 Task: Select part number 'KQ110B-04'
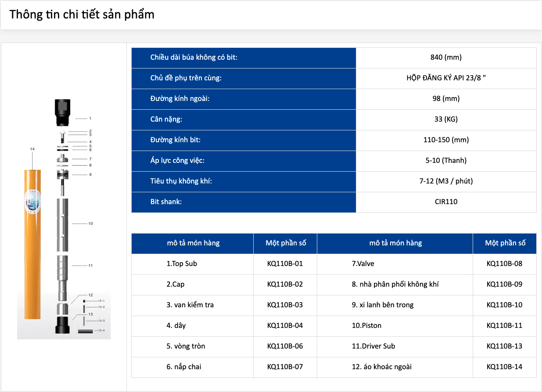point(285,326)
